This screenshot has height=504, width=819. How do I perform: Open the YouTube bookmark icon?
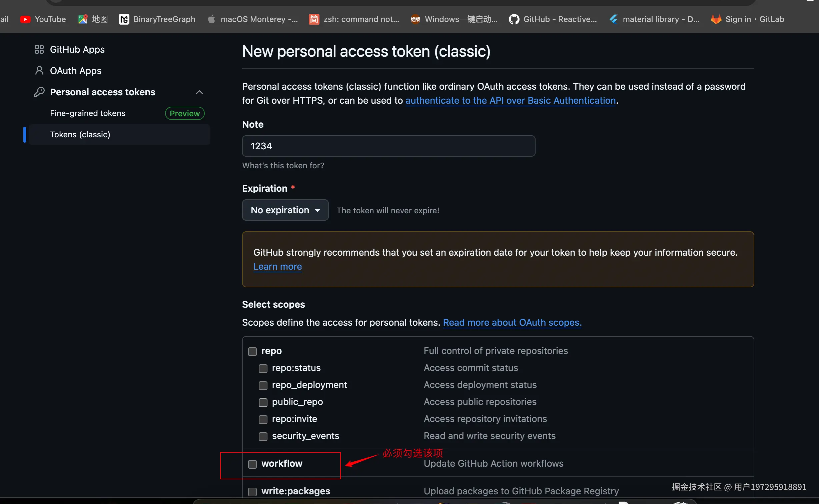[x=25, y=19]
